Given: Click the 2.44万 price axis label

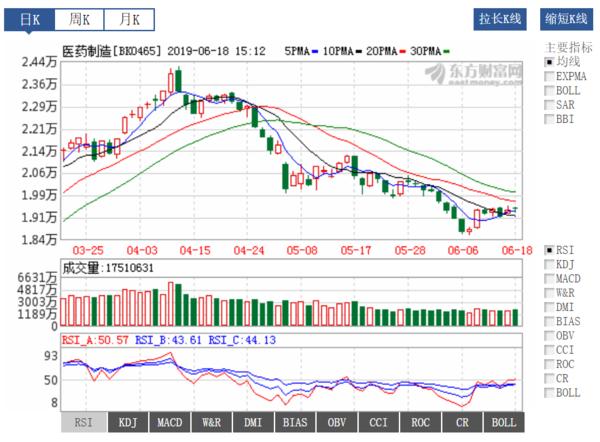Looking at the screenshot, I should pyautogui.click(x=39, y=62).
